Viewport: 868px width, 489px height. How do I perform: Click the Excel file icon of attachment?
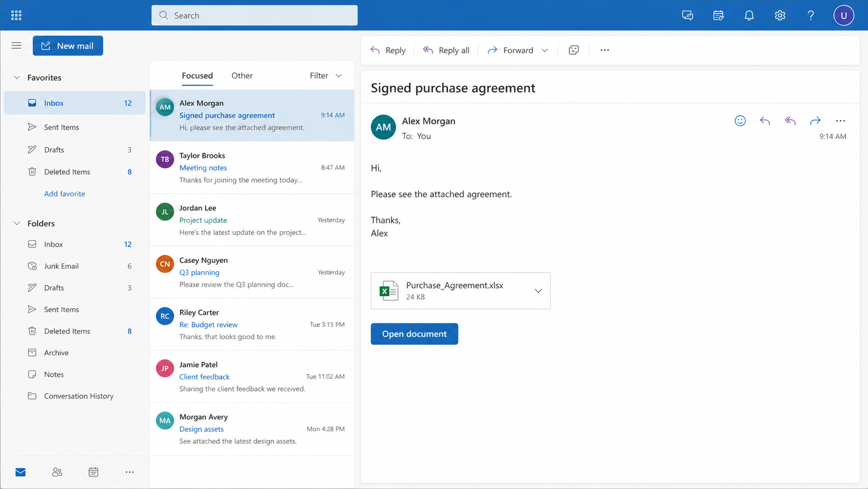pyautogui.click(x=388, y=290)
